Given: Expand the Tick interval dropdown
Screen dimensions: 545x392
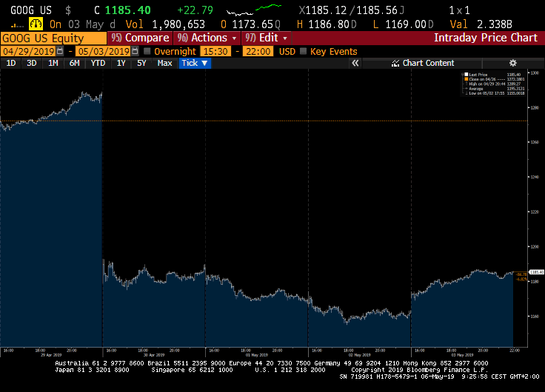Looking at the screenshot, I should pos(195,63).
